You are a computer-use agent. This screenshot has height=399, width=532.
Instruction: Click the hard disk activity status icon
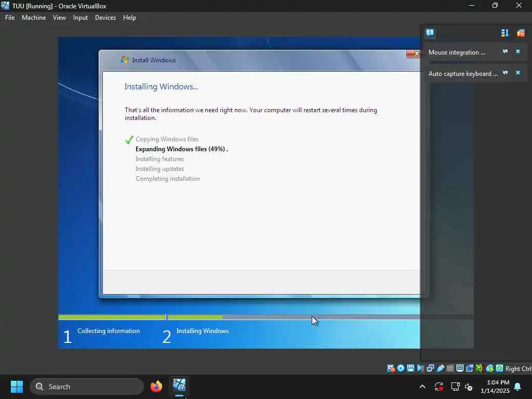pos(391,368)
